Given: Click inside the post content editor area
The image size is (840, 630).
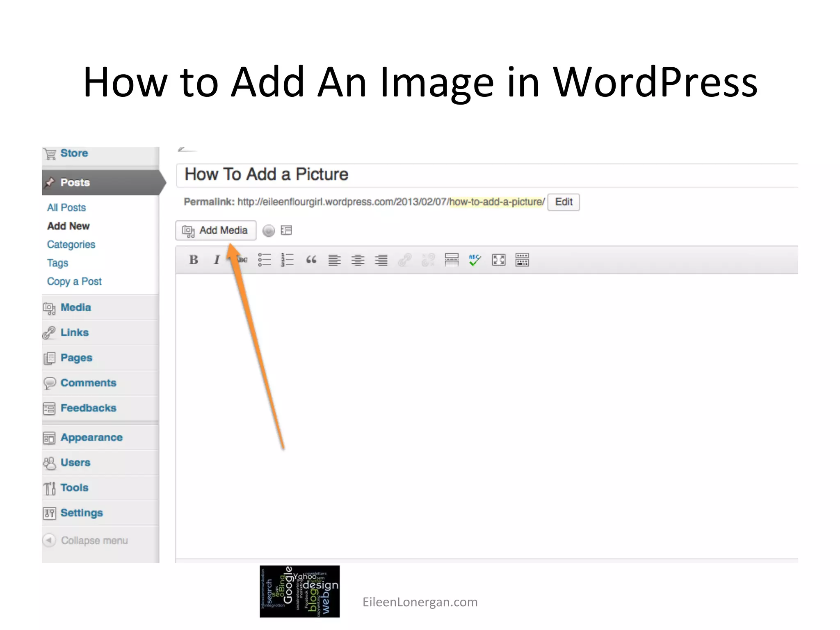Looking at the screenshot, I should [x=487, y=416].
